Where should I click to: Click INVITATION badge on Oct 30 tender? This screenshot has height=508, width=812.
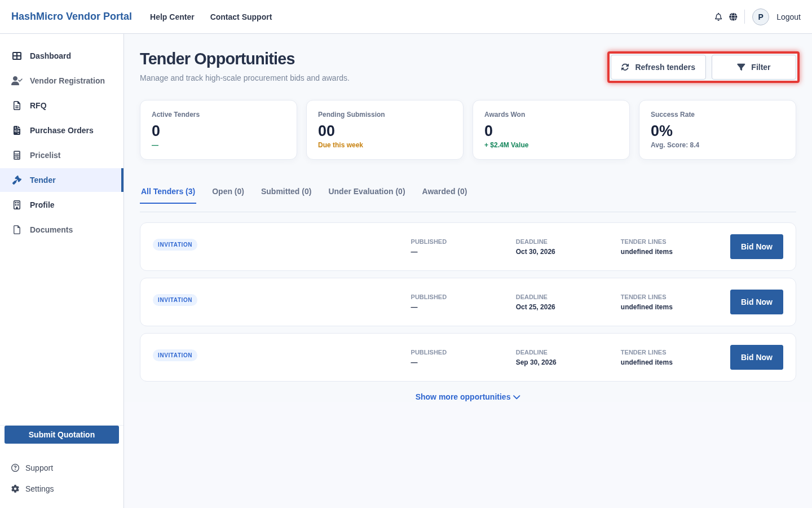point(175,244)
